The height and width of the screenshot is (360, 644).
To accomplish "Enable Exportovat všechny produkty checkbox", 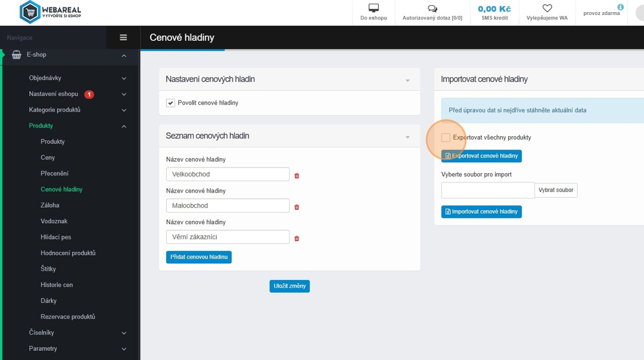I will (x=446, y=137).
